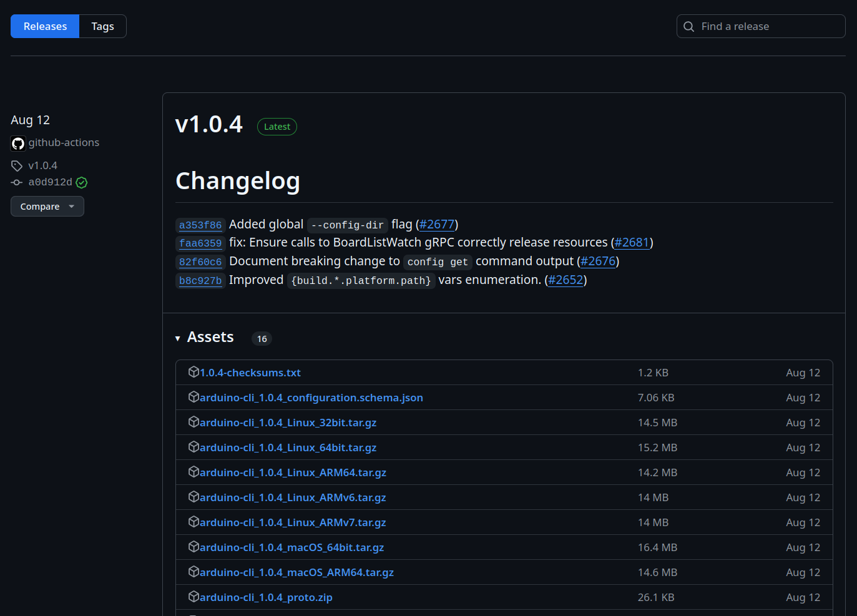Image resolution: width=857 pixels, height=616 pixels.
Task: Click the Aug 12 date in checksums.txt row
Action: (x=803, y=373)
